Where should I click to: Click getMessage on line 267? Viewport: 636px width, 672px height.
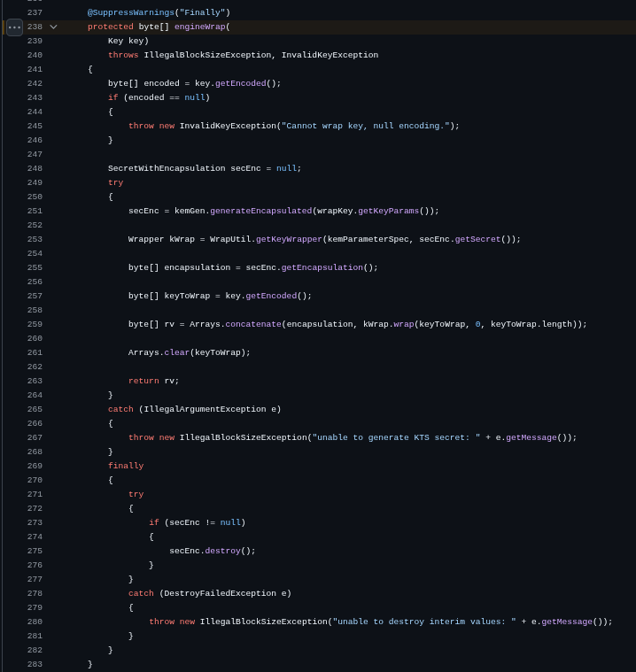pyautogui.click(x=531, y=437)
